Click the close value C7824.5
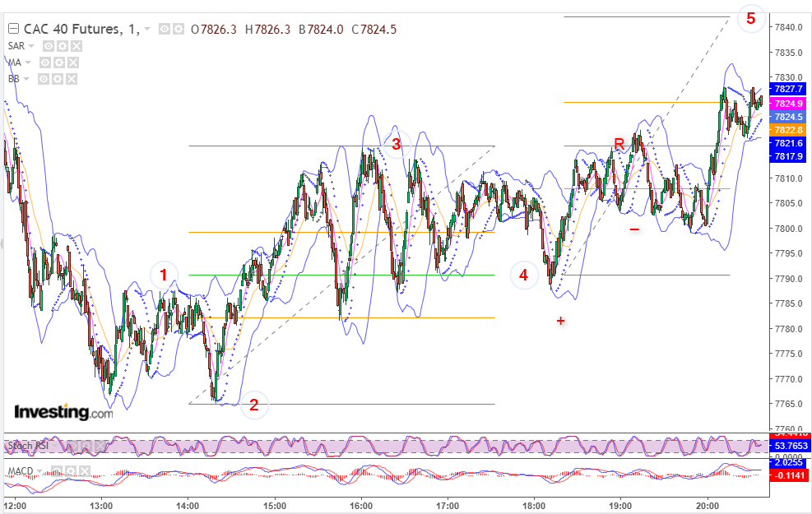This screenshot has width=812, height=514. coord(374,30)
